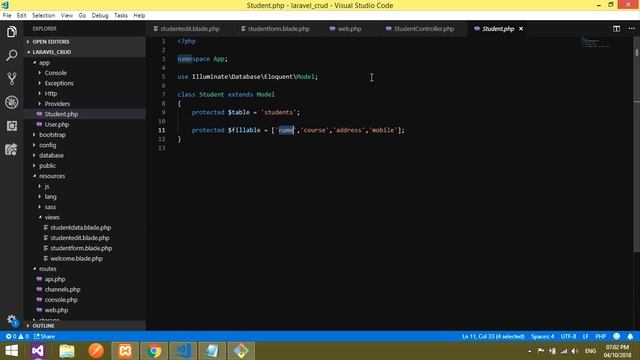The height and width of the screenshot is (360, 640).
Task: Change the UTF-8 file encoding
Action: click(568, 336)
